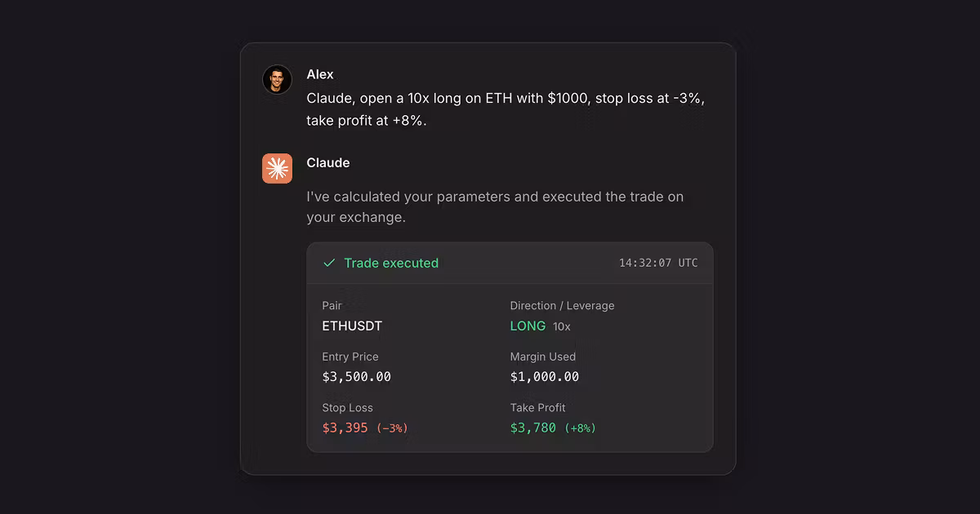Click the Alex sender name
Viewport: 980px width, 514px height.
pyautogui.click(x=320, y=74)
